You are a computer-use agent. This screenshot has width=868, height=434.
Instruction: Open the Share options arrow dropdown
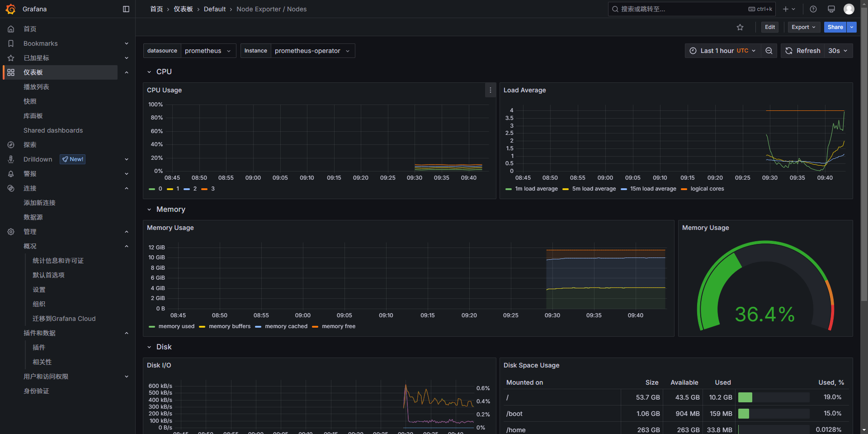tap(852, 27)
